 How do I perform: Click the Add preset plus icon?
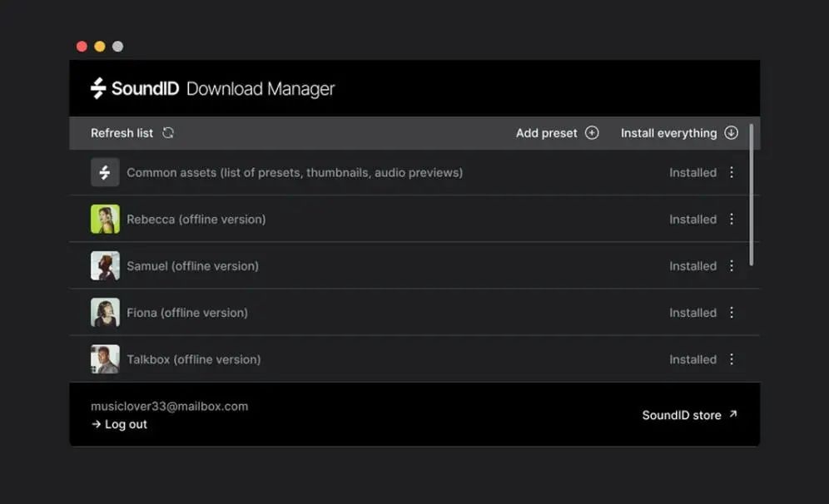(x=592, y=133)
